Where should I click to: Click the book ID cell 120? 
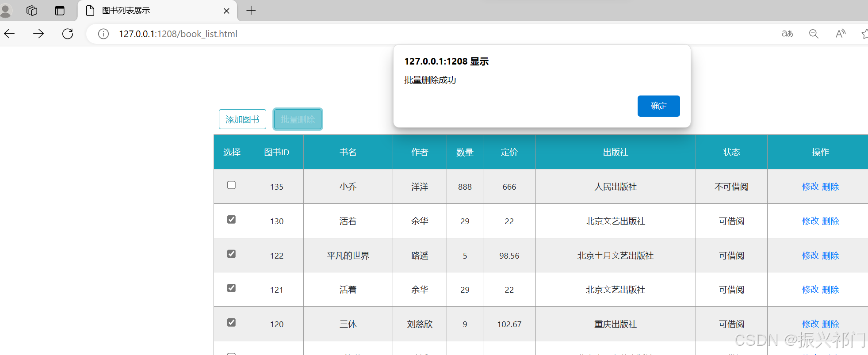[277, 324]
